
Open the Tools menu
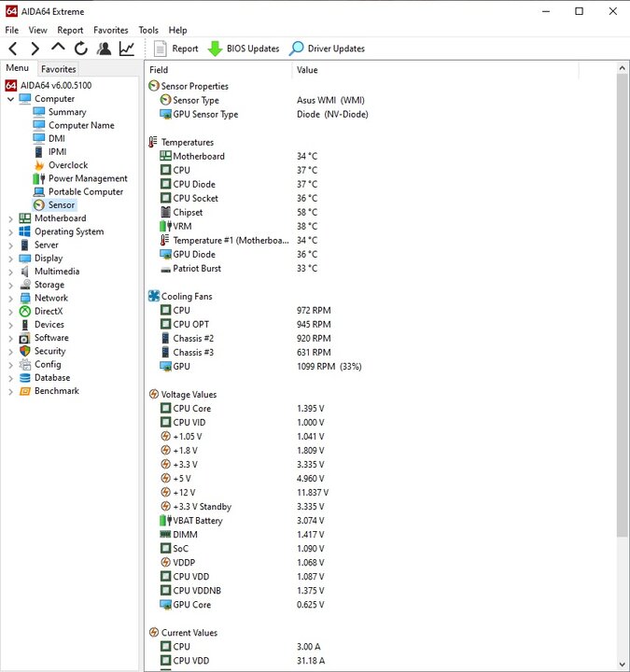tap(148, 30)
